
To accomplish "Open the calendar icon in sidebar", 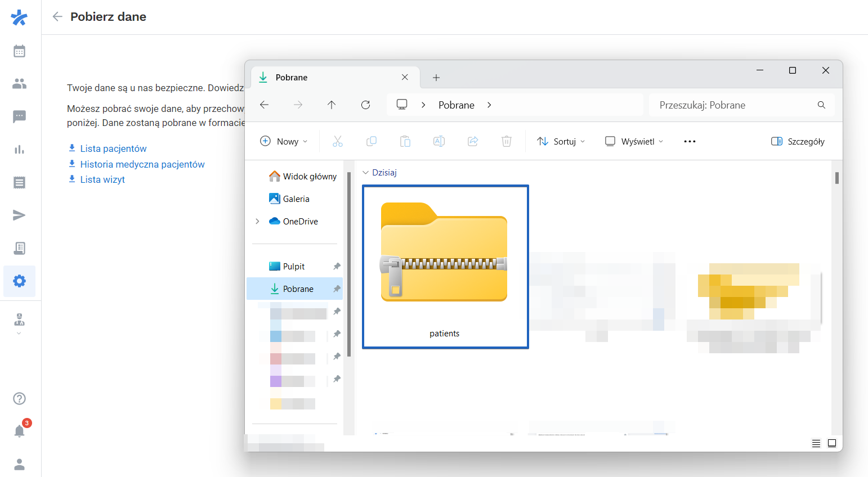I will (19, 51).
